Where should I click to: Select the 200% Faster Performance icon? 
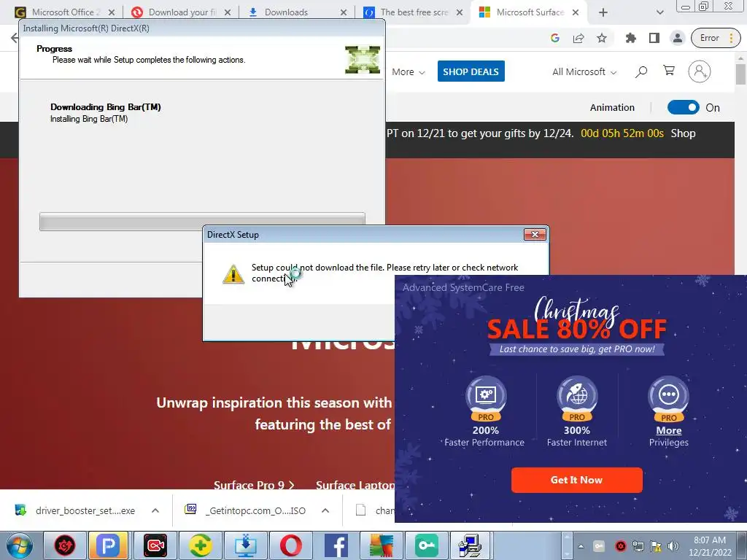coord(485,400)
